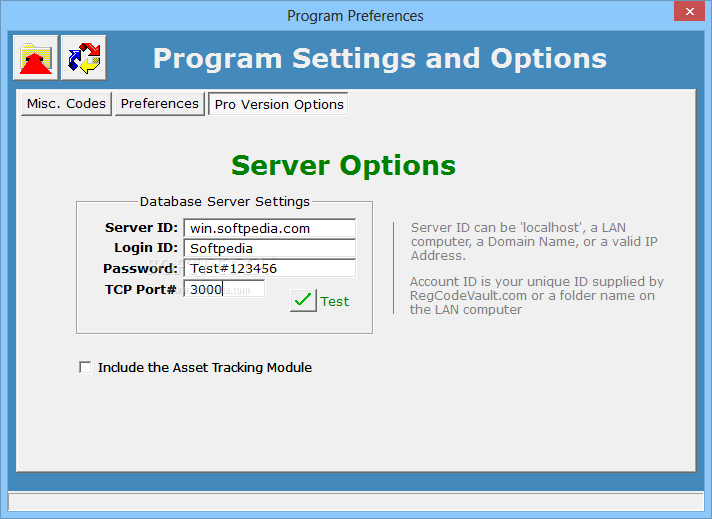Close the Program Preferences window
712x519 pixels.
tap(689, 11)
